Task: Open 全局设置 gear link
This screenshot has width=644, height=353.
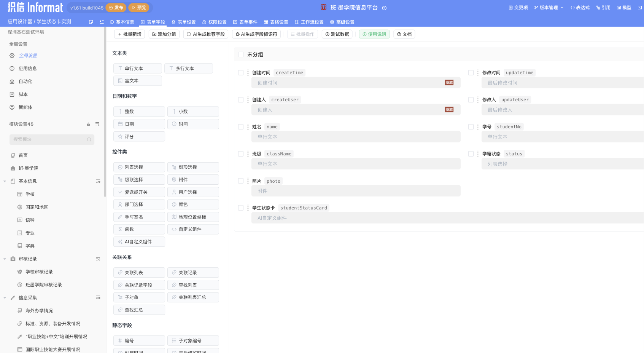Action: 23,56
